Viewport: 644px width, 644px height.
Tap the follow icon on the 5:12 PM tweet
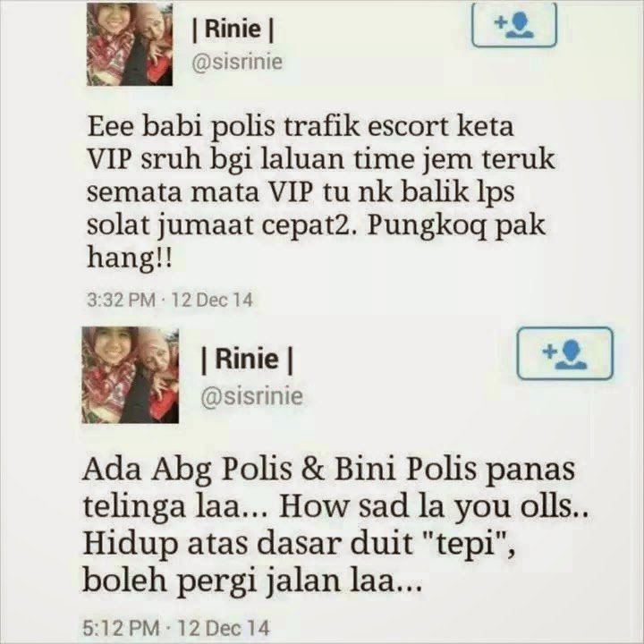(565, 353)
